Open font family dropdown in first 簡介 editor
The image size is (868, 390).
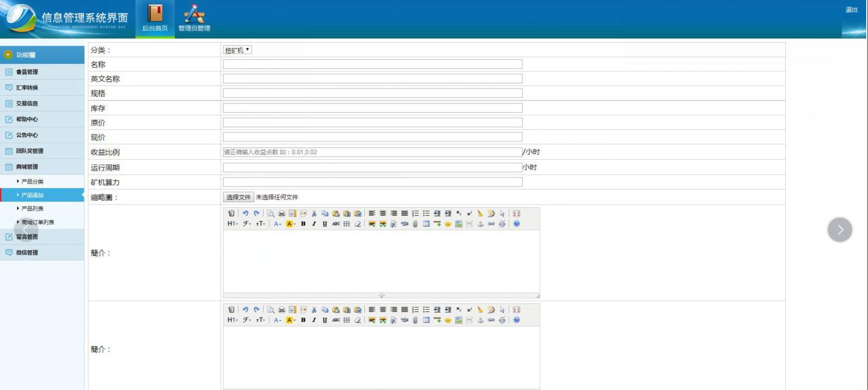tap(247, 224)
